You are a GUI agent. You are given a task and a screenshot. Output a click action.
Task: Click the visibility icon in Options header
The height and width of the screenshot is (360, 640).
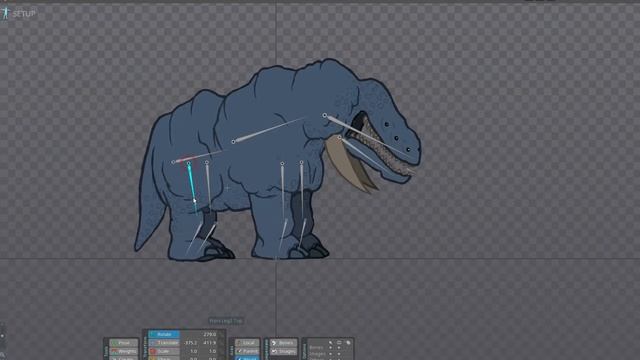tap(339, 342)
